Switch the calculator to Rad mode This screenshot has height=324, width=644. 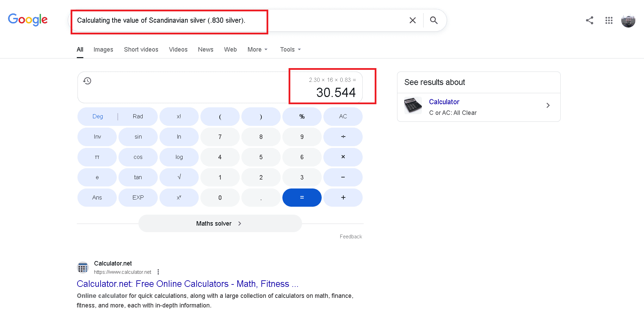click(137, 116)
